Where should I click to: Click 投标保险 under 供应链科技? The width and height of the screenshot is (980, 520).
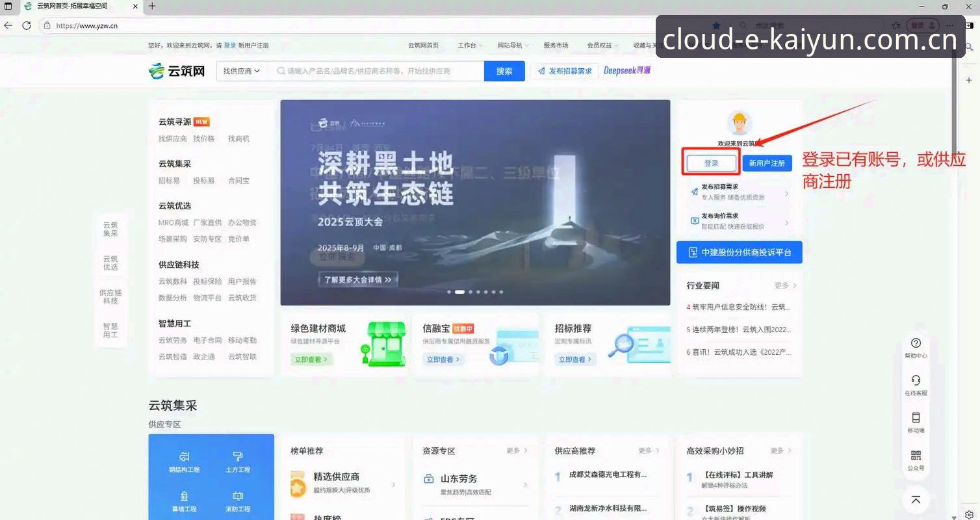(x=207, y=281)
